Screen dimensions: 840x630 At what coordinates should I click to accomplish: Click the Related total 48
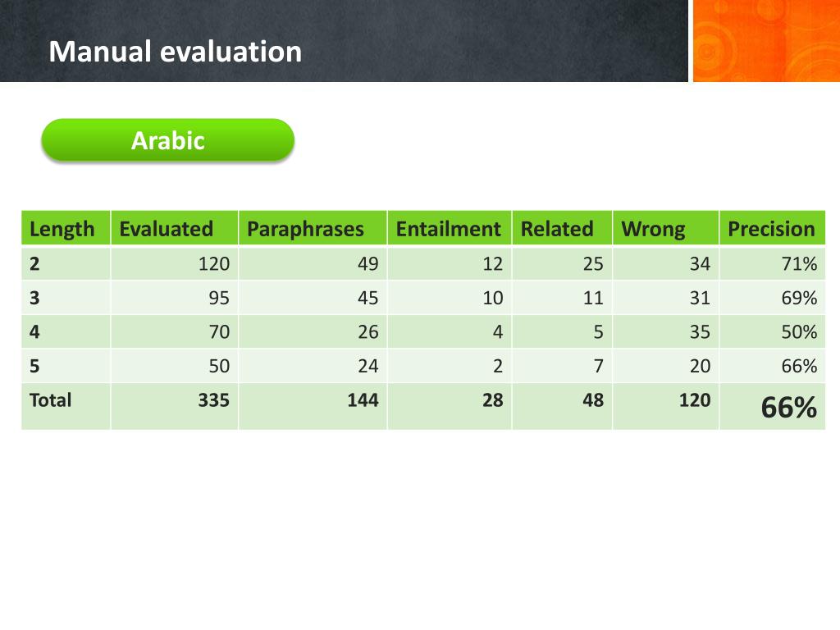[593, 400]
